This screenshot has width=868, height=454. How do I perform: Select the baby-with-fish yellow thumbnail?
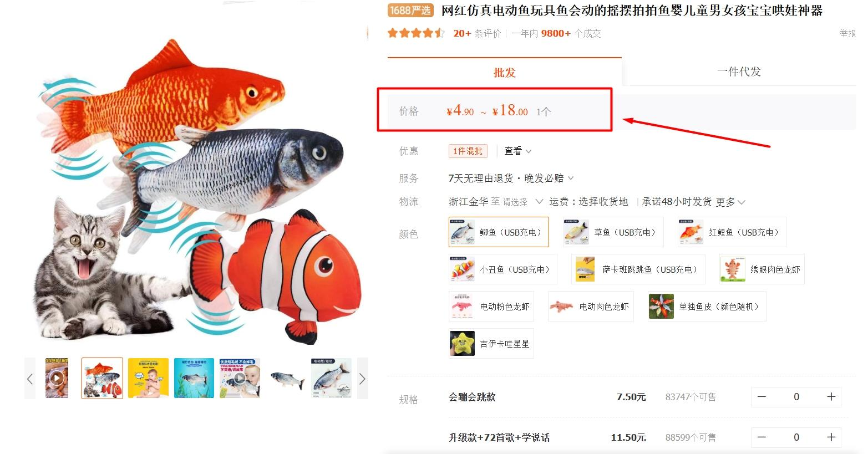[x=148, y=378]
